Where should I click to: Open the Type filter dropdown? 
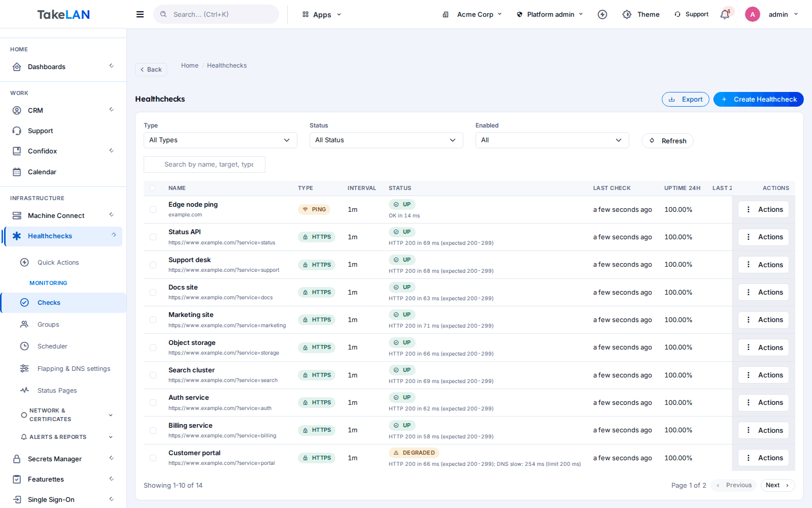[x=220, y=140]
